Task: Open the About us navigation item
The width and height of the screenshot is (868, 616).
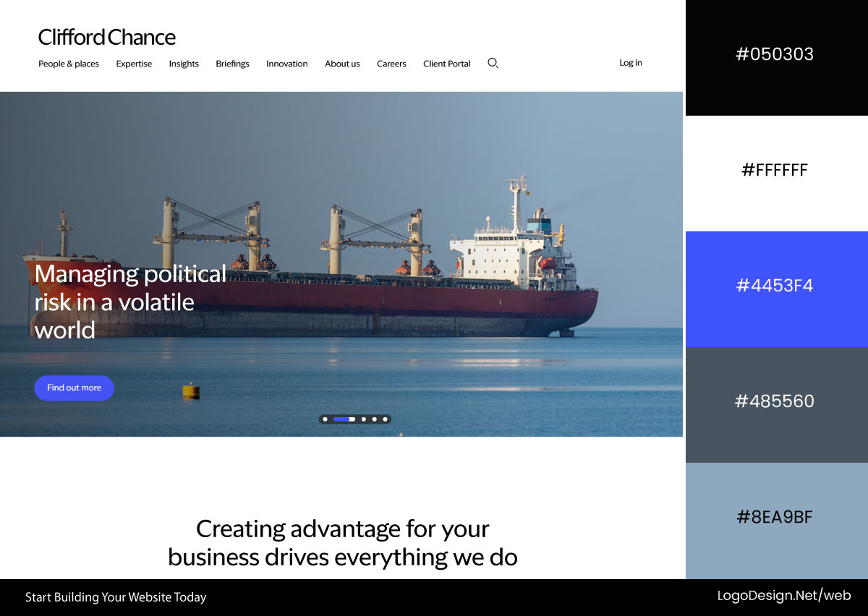Action: click(342, 64)
